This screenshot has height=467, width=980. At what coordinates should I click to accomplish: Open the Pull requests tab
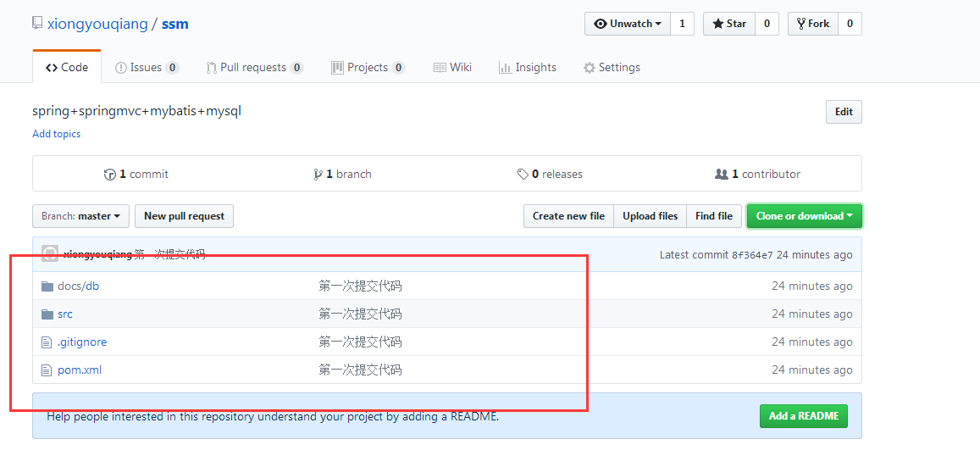254,68
